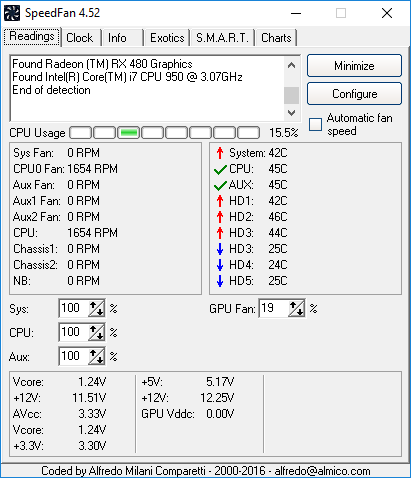Click the 'Aux1 Fan: 0 RPM' reading
This screenshot has width=411, height=478.
(x=56, y=201)
